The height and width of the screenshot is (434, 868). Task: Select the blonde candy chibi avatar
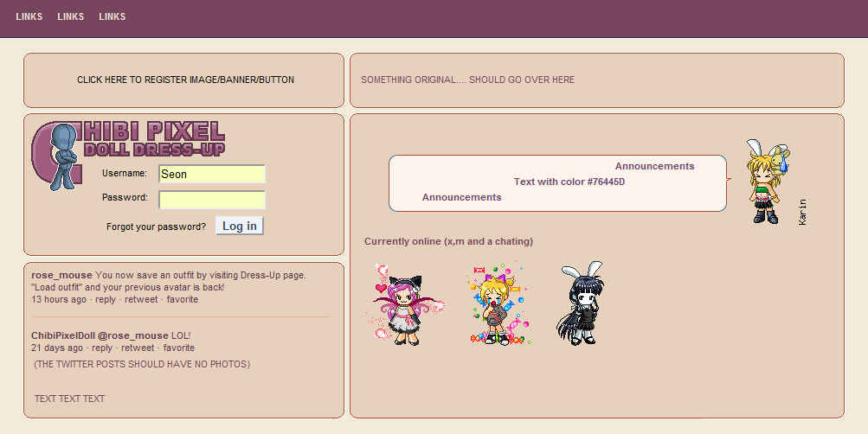(x=497, y=303)
